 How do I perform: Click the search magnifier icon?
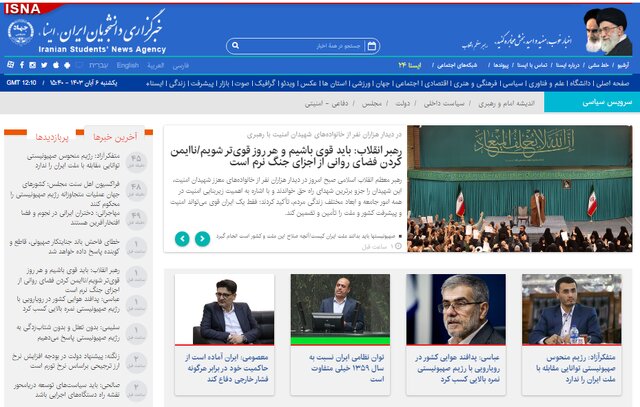234,45
